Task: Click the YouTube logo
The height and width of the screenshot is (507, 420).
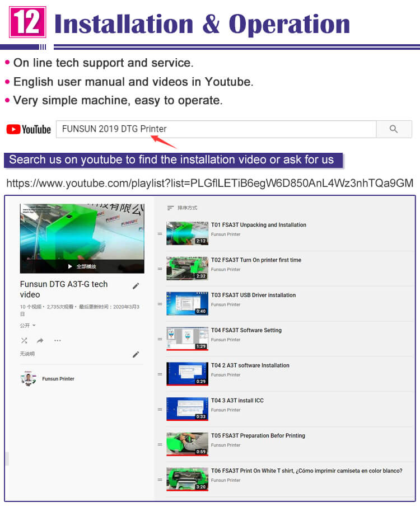Action: pyautogui.click(x=29, y=129)
